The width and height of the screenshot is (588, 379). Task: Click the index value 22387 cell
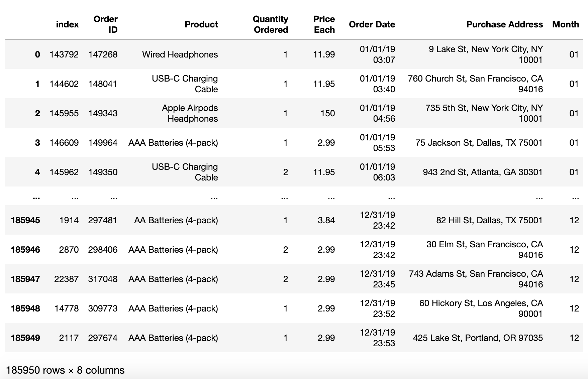66,279
